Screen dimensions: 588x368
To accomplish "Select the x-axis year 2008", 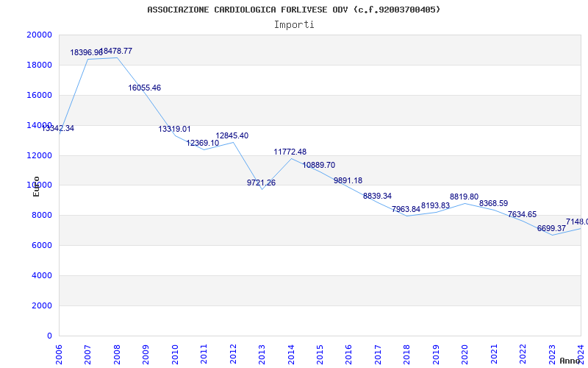I will (x=117, y=354).
